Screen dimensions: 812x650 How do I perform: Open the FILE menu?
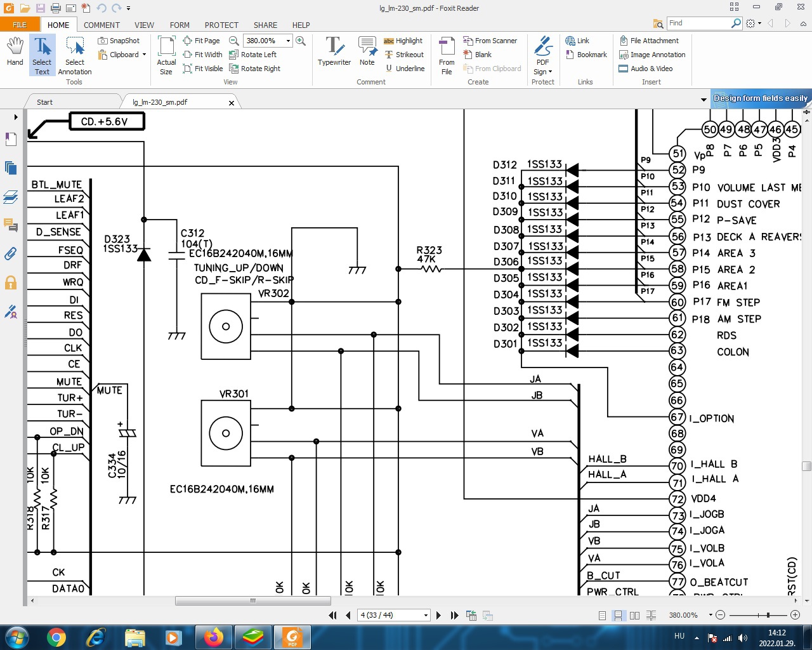pos(20,25)
